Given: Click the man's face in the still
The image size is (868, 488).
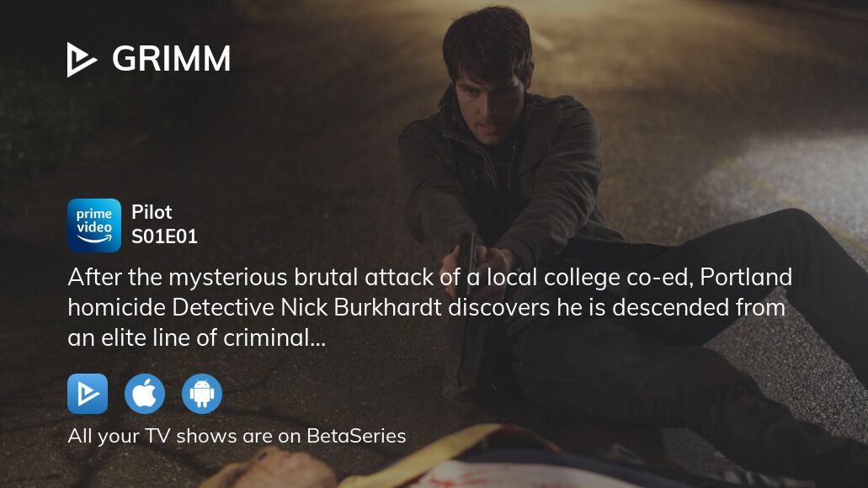Looking at the screenshot, I should point(487,103).
